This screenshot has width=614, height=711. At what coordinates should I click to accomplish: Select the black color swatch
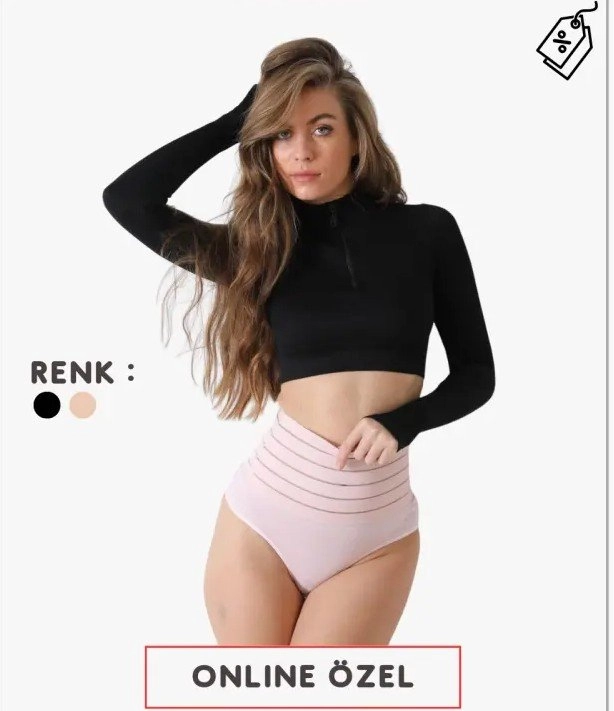tap(47, 405)
